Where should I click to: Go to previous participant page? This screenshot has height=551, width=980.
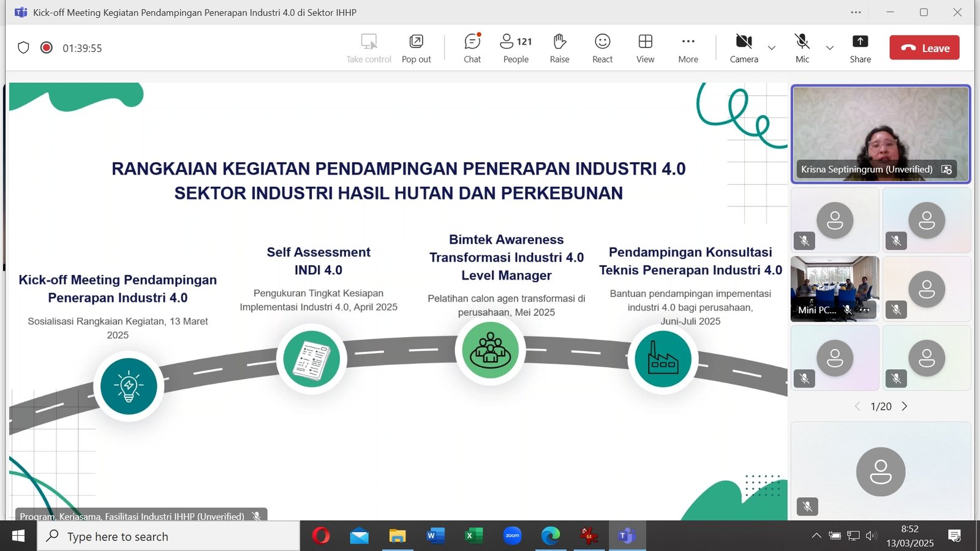858,406
